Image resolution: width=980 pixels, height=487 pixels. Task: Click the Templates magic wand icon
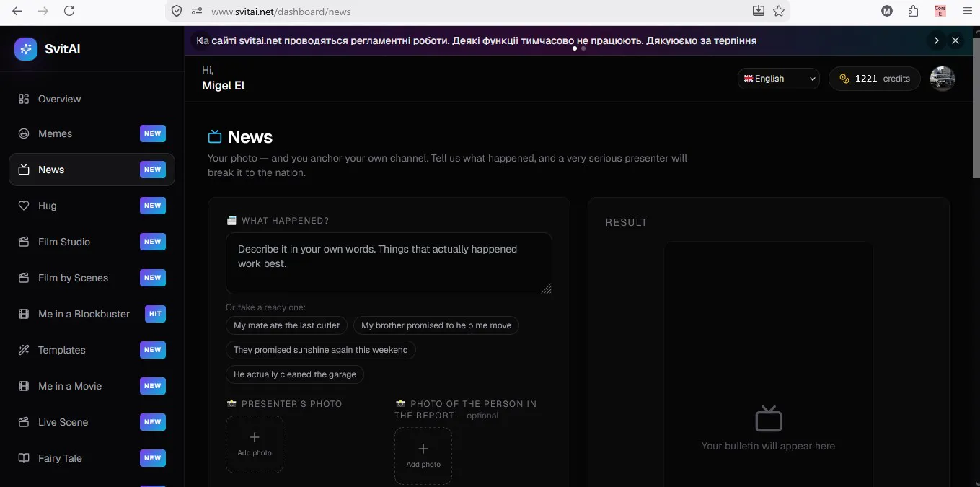[24, 350]
